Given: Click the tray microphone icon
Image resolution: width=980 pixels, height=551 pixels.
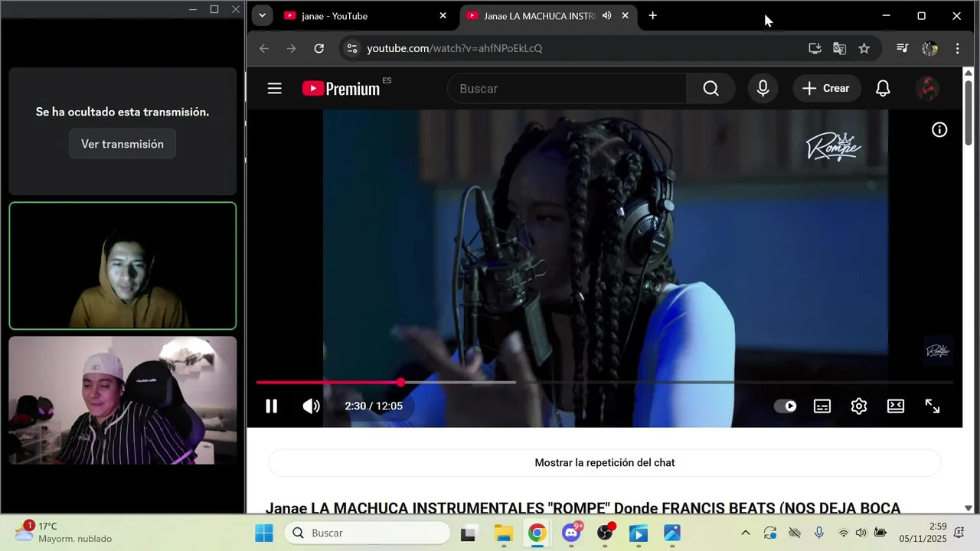Looking at the screenshot, I should (819, 533).
